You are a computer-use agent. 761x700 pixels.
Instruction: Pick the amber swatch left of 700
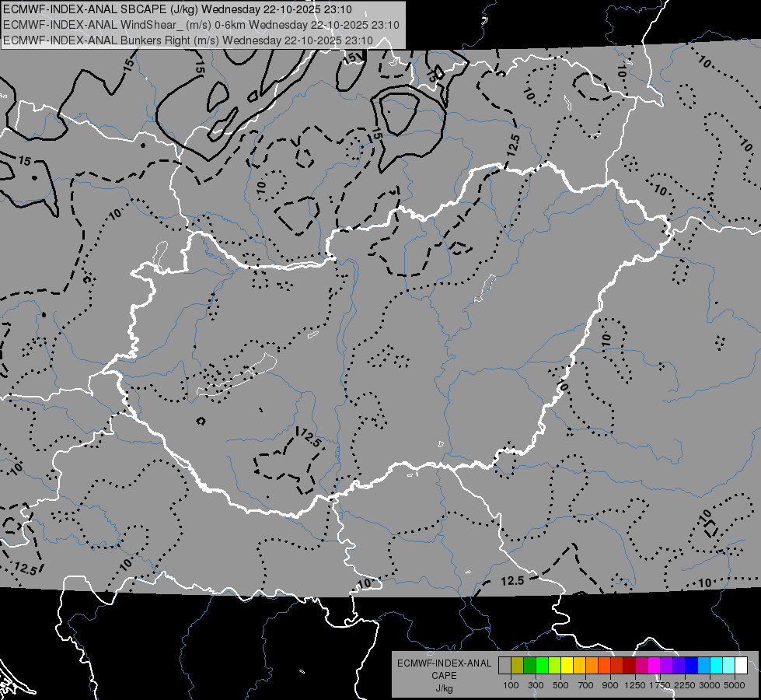click(579, 666)
